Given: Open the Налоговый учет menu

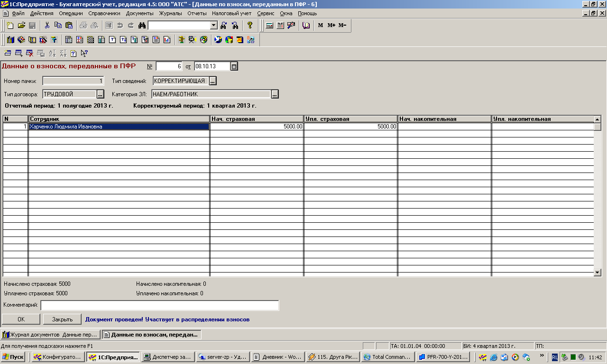Looking at the screenshot, I should pos(232,13).
